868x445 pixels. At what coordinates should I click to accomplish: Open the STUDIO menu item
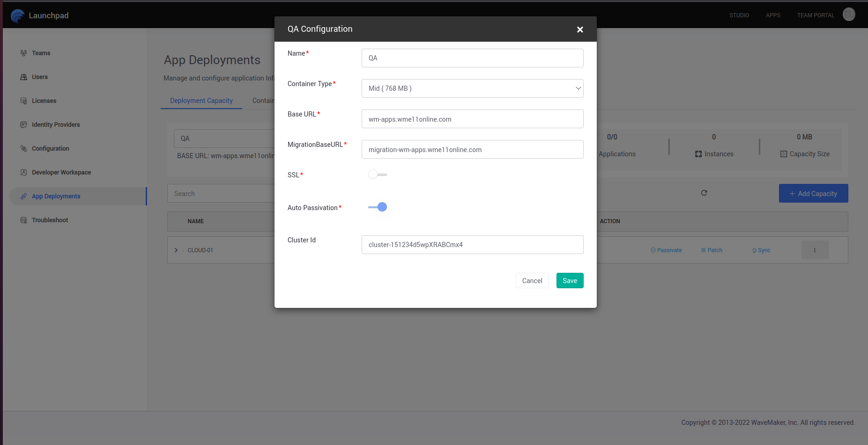(x=739, y=15)
